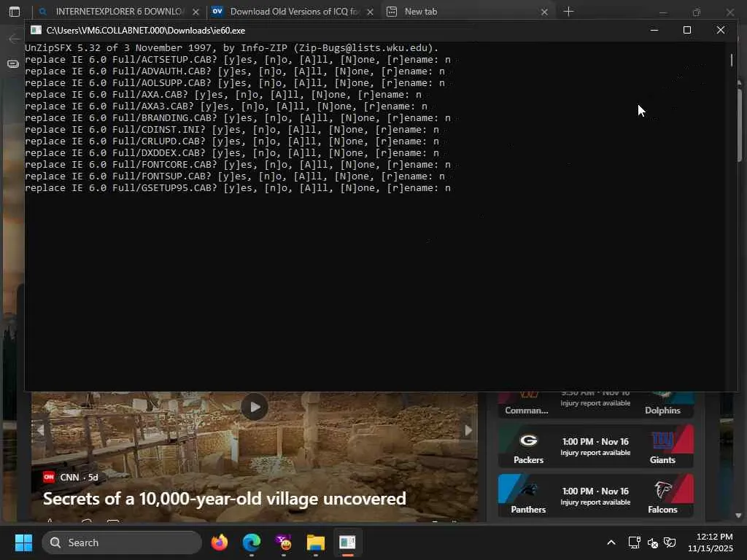The height and width of the screenshot is (560, 747).
Task: Open the Panthers vs Falcons game card
Action: click(595, 495)
